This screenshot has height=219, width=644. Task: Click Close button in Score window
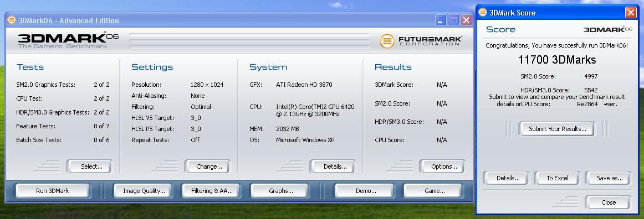pos(607,202)
